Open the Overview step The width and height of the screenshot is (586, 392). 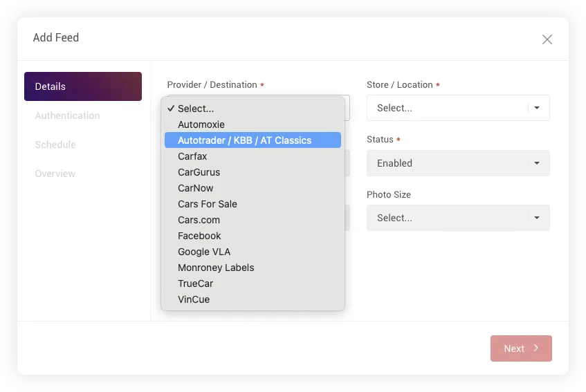pos(55,174)
